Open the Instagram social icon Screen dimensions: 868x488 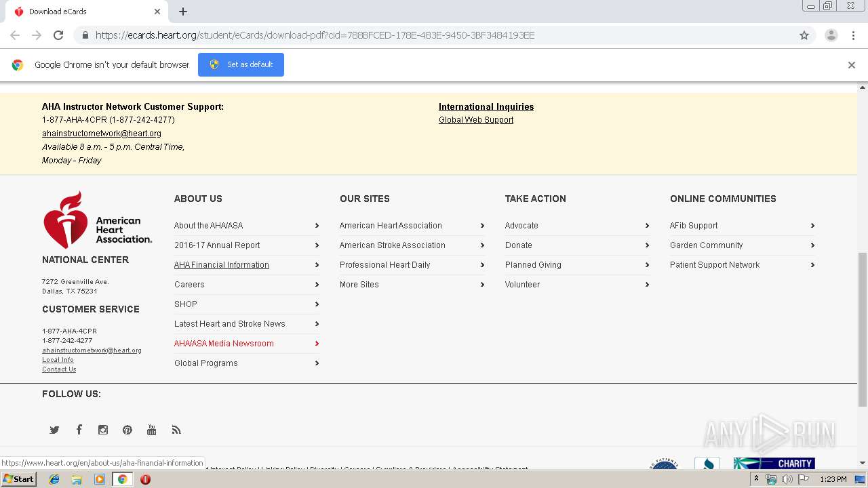click(x=103, y=430)
